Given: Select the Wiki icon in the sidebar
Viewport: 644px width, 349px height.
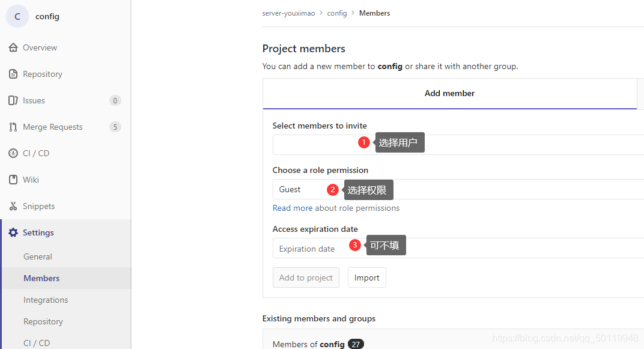Looking at the screenshot, I should pyautogui.click(x=13, y=180).
